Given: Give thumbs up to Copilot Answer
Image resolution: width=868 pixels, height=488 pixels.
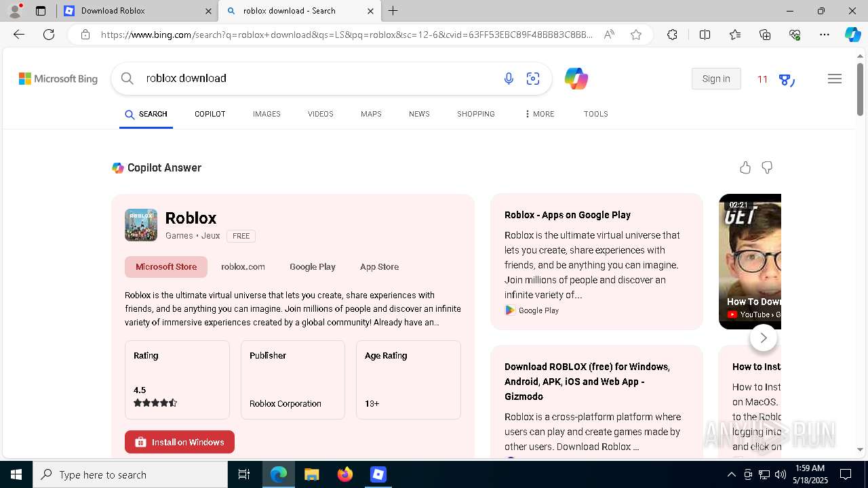Looking at the screenshot, I should pos(745,167).
